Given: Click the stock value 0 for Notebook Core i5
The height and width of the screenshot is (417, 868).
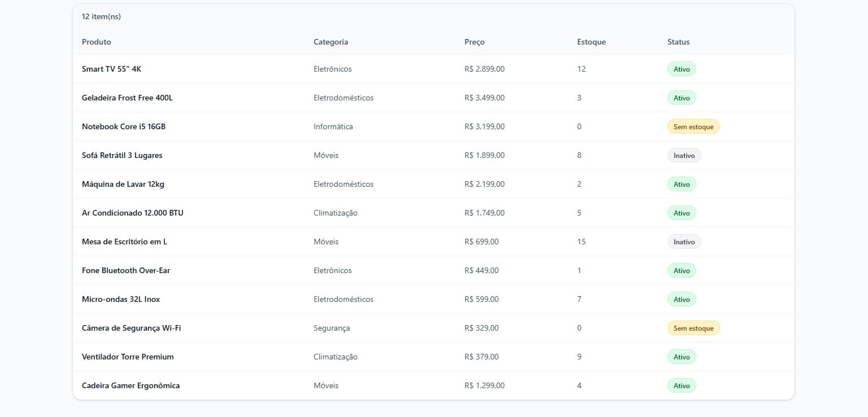Looking at the screenshot, I should coord(579,126).
